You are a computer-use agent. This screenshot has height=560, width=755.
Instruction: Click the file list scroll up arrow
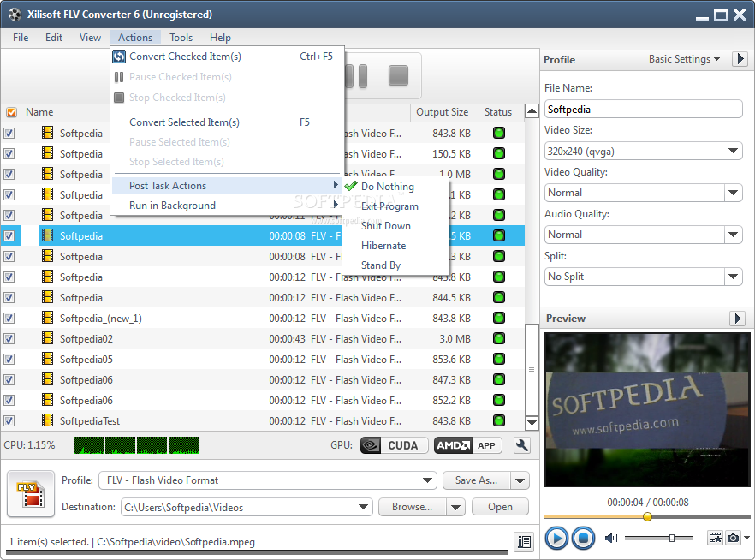[532, 111]
